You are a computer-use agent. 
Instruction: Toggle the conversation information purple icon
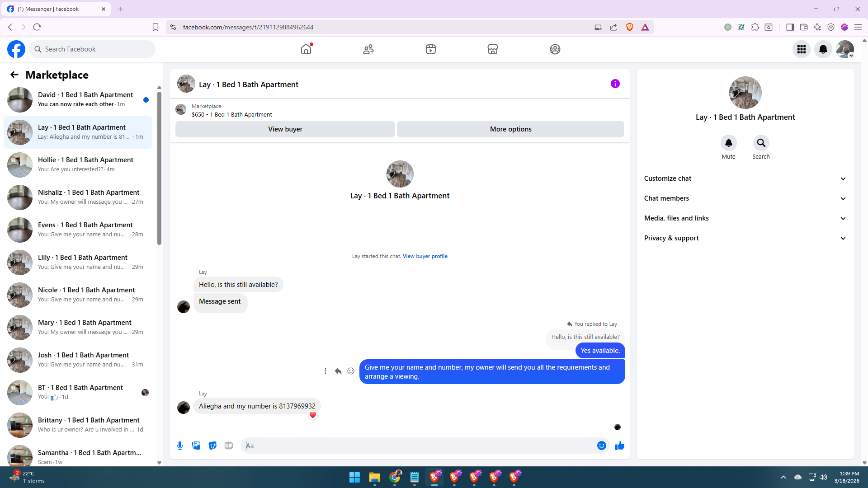click(615, 84)
